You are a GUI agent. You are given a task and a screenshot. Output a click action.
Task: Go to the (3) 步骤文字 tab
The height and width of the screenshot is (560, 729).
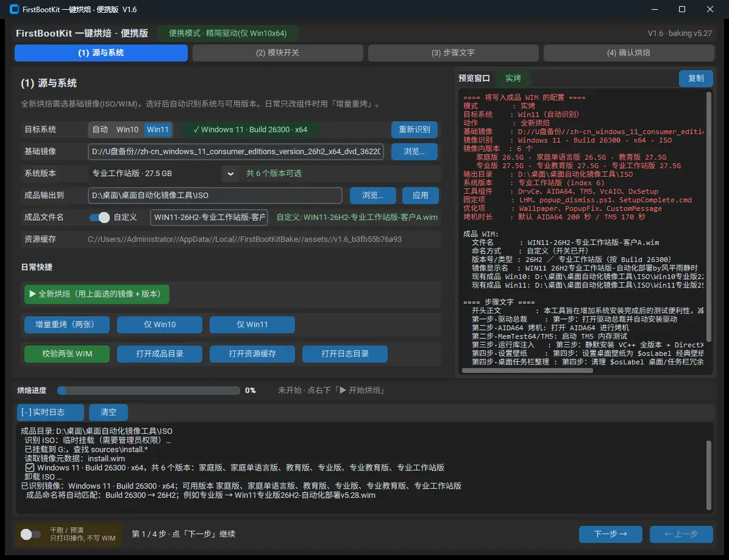pyautogui.click(x=453, y=53)
